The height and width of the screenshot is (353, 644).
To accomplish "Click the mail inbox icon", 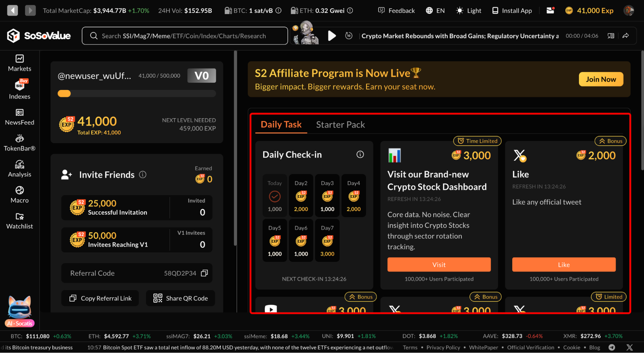I will [x=550, y=10].
